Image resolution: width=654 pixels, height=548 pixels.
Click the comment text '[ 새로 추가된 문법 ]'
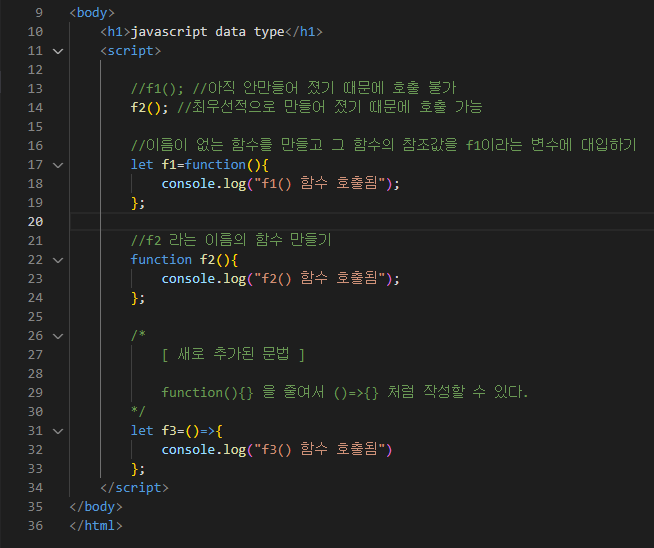(x=233, y=354)
